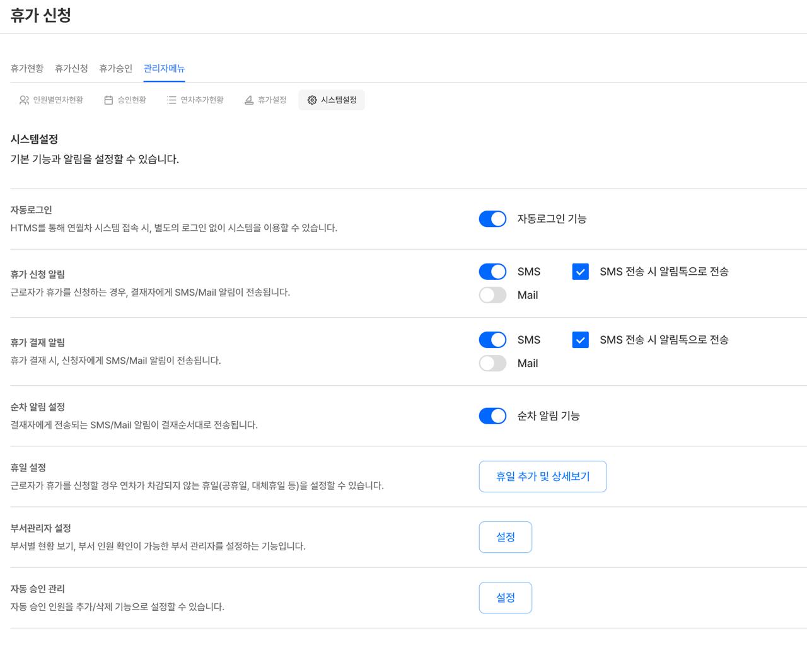Click SMS label in 휴가 신청 알림 row

coord(529,272)
